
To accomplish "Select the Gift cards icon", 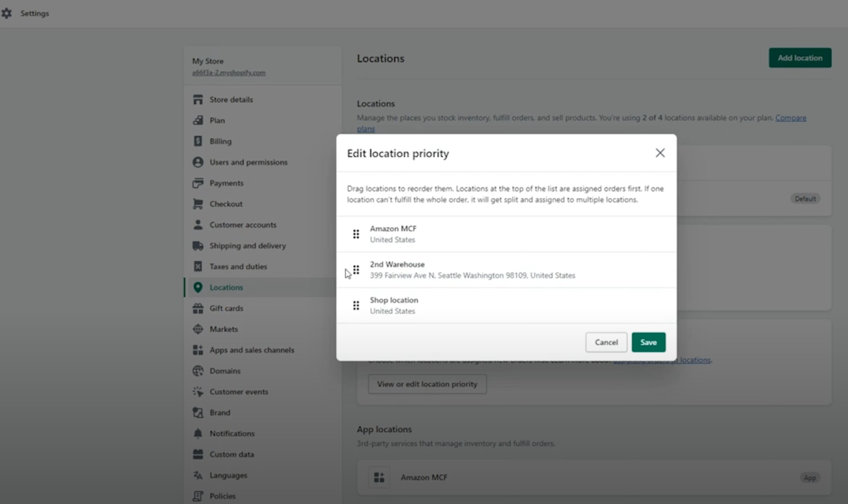I will click(198, 308).
